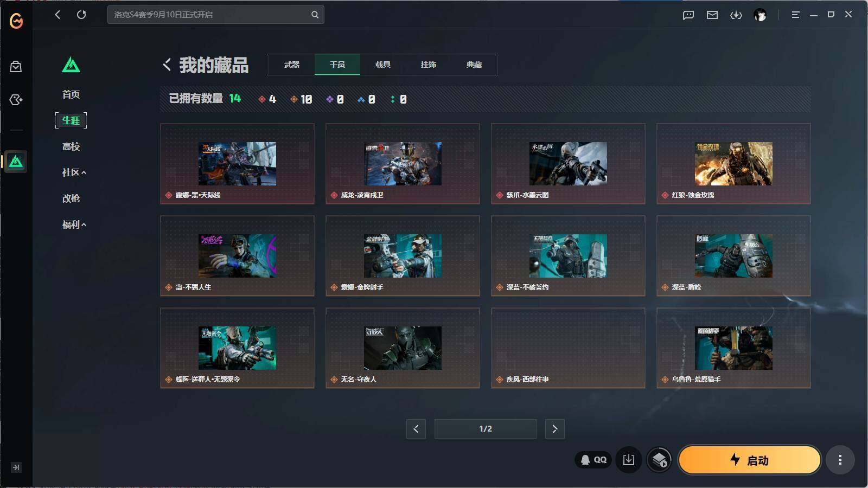Open the three-dot more options
Image resolution: width=868 pixels, height=488 pixels.
point(840,460)
